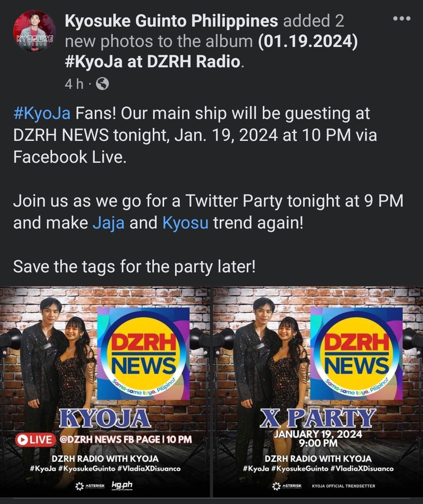Tap the red LIVE badge on left poster
Image resolution: width=423 pixels, height=504 pixels.
tap(35, 439)
